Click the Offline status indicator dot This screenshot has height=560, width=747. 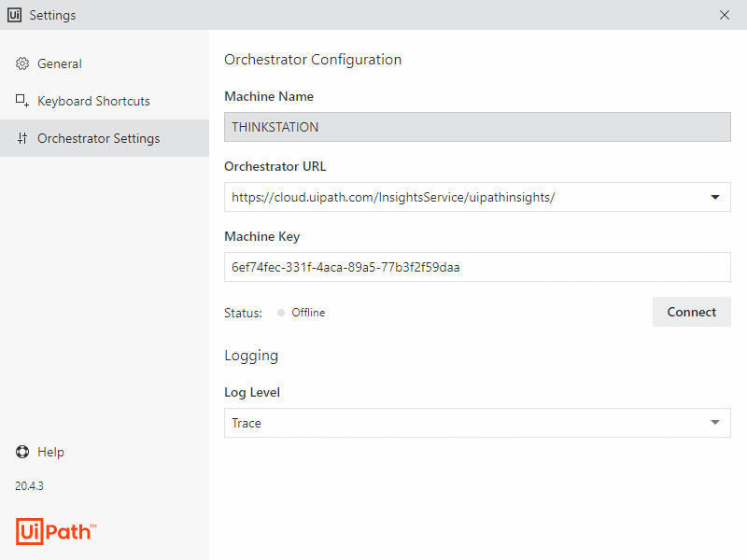coord(281,313)
